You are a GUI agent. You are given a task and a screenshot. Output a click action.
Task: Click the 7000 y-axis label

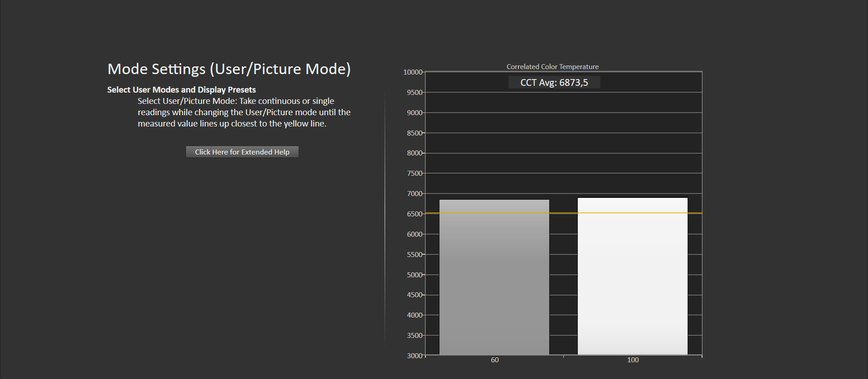415,194
